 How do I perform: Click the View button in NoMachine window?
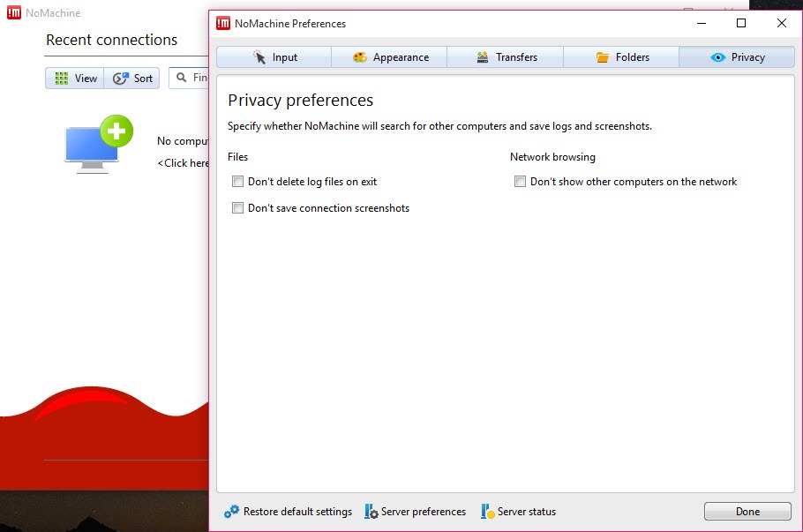pos(75,79)
